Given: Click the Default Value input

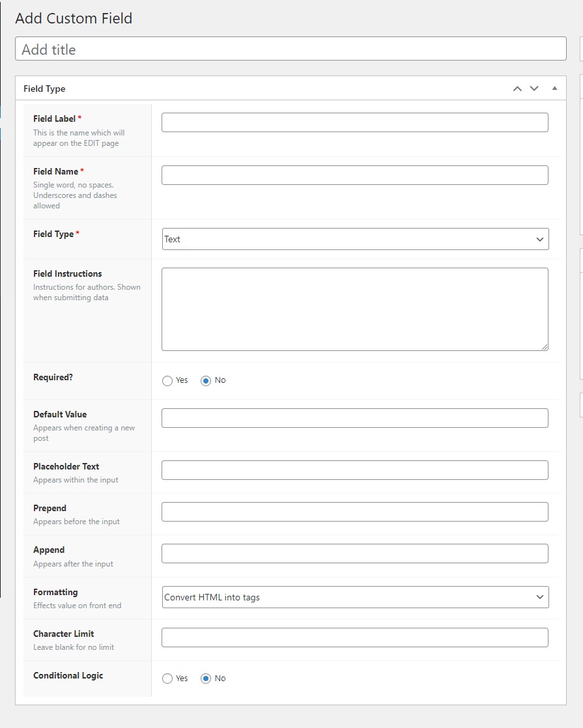Looking at the screenshot, I should click(355, 418).
